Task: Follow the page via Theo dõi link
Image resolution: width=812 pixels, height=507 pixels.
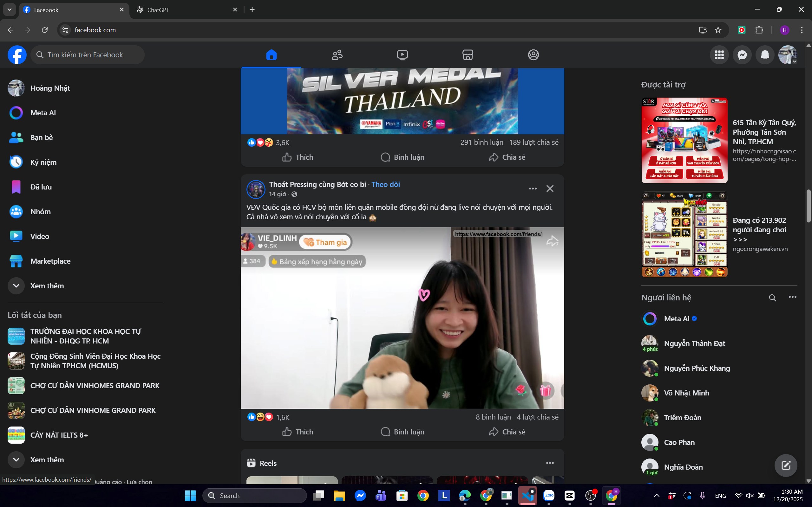Action: [385, 184]
